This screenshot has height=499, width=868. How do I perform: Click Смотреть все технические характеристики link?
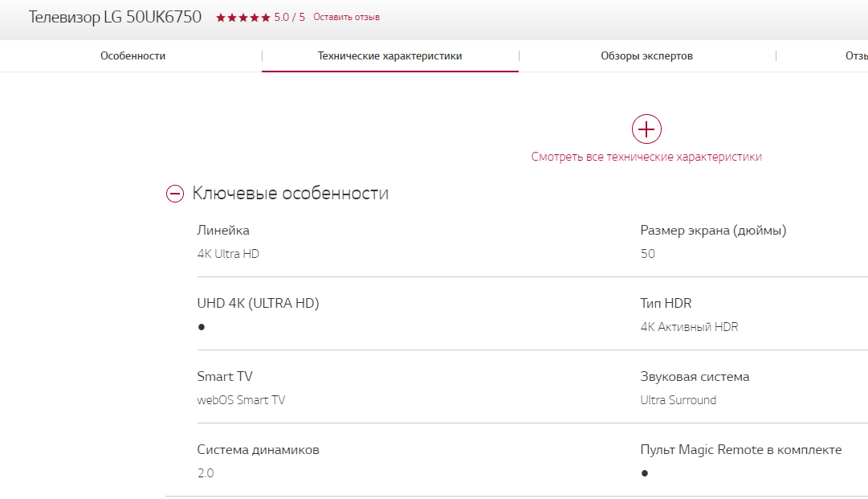coord(646,157)
